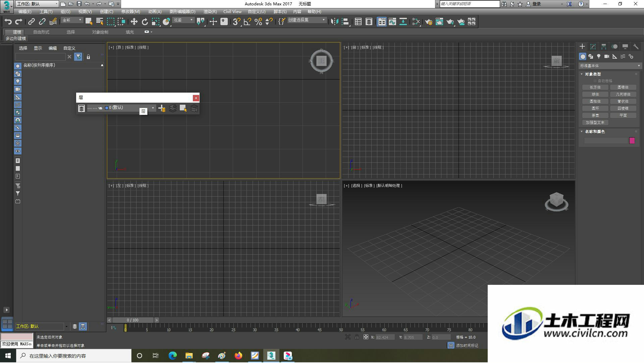Open the 编辑(E) menu
This screenshot has height=363, width=644.
click(25, 12)
